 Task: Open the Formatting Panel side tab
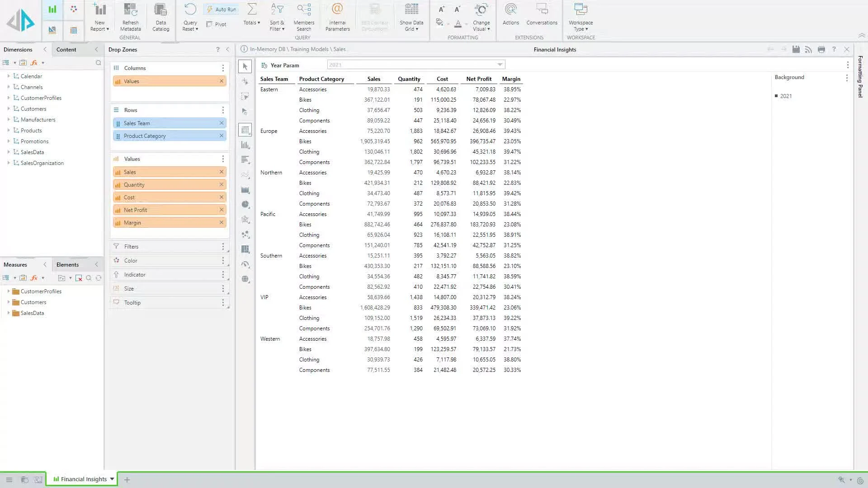click(860, 77)
